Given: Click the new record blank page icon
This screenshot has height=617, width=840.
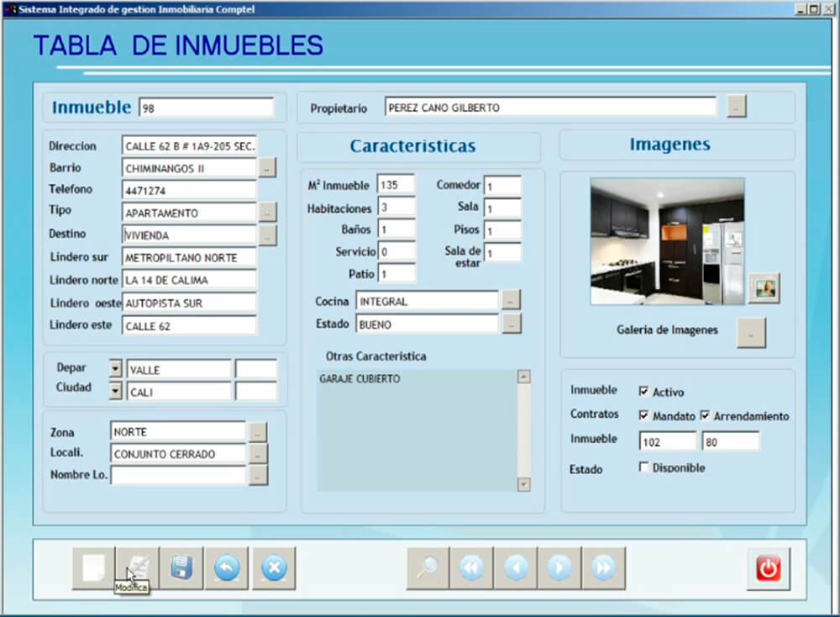Looking at the screenshot, I should [x=93, y=568].
